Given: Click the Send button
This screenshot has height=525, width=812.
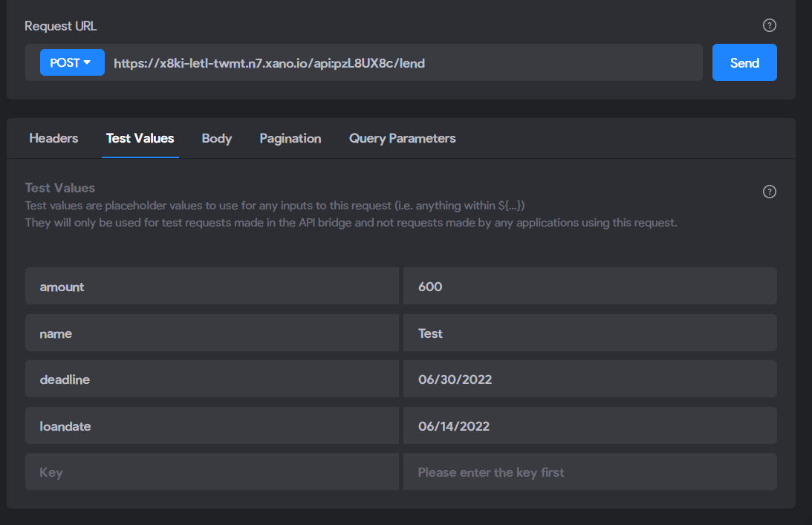Looking at the screenshot, I should (744, 62).
